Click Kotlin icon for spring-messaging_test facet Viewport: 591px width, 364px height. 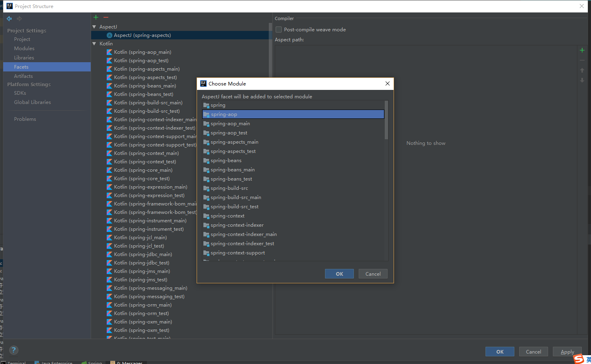[109, 297]
